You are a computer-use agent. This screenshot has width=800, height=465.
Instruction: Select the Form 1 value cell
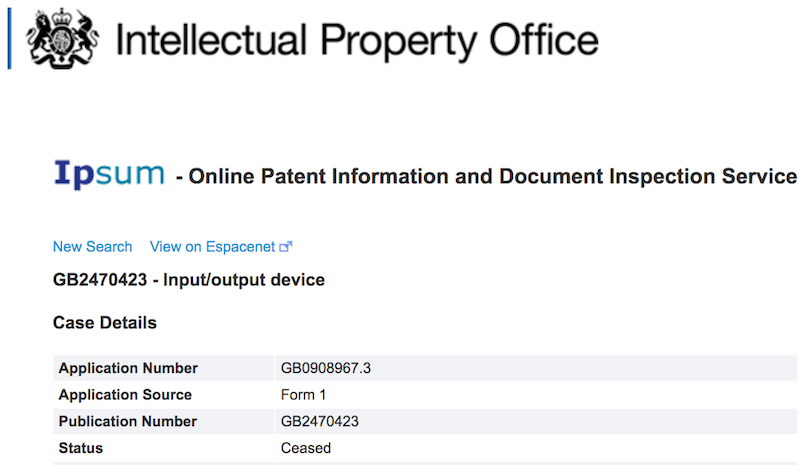(x=536, y=395)
